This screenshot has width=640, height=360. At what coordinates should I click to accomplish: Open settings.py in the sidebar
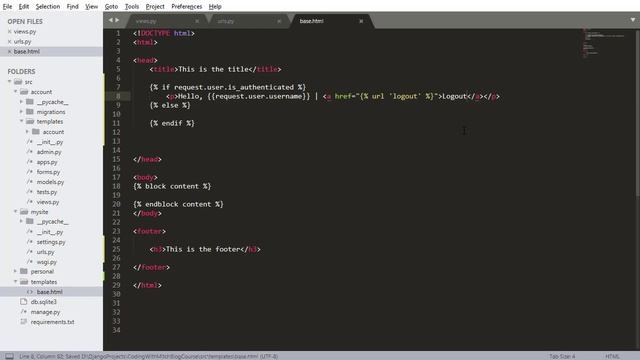click(51, 242)
